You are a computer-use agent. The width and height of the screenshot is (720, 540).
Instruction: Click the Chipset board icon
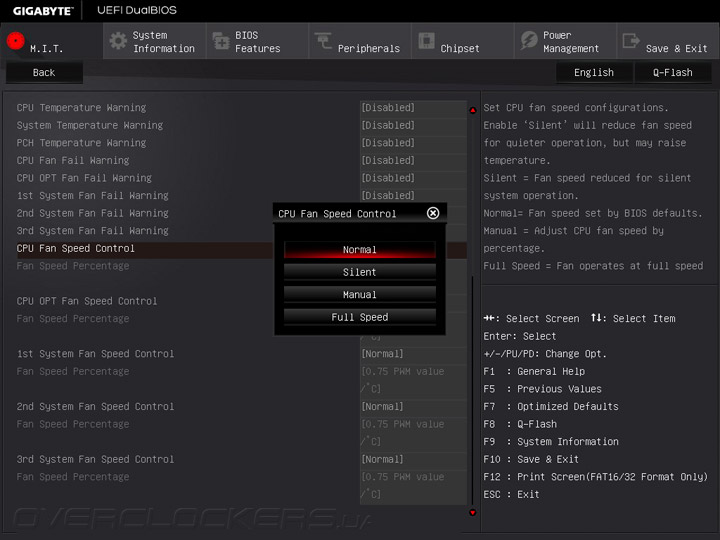pos(426,40)
